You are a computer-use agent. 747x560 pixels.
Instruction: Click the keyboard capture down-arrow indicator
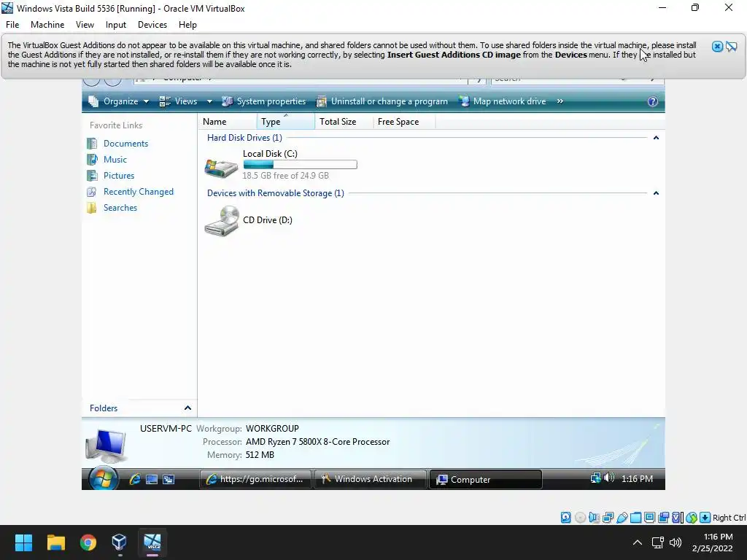[705, 518]
